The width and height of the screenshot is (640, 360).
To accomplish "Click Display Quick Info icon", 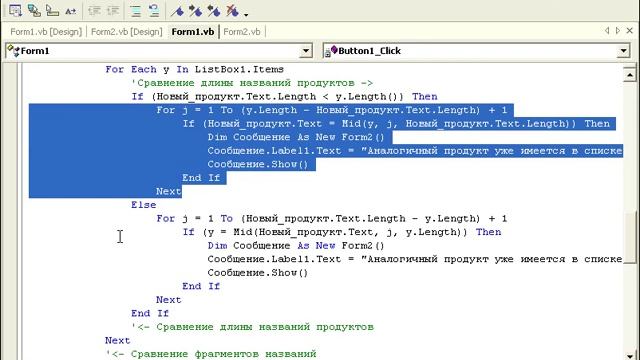I will click(x=52, y=11).
